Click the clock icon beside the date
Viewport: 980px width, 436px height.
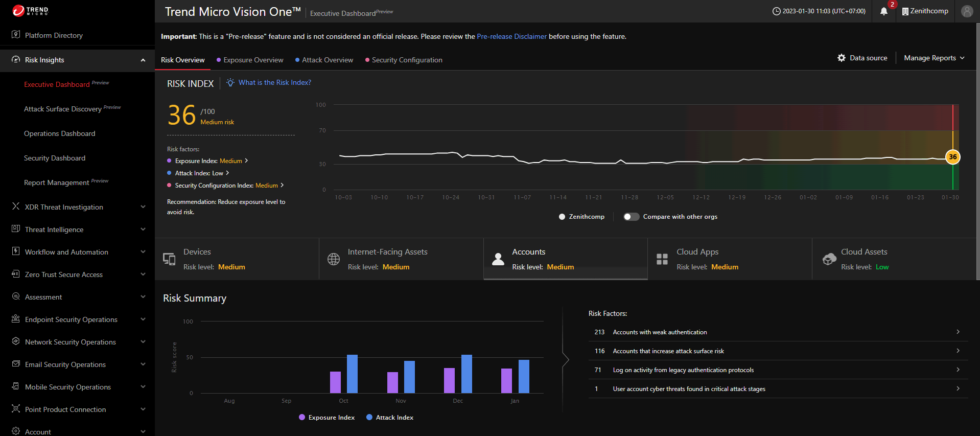tap(776, 11)
